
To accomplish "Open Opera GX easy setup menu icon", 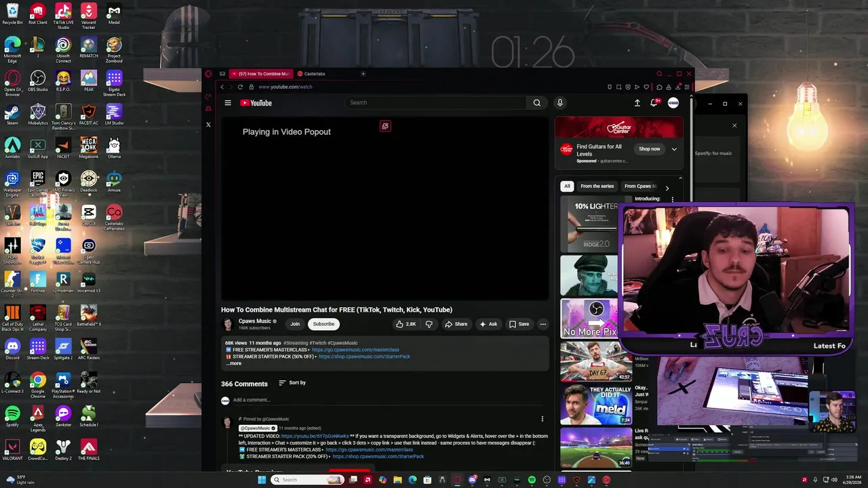I will tap(686, 87).
